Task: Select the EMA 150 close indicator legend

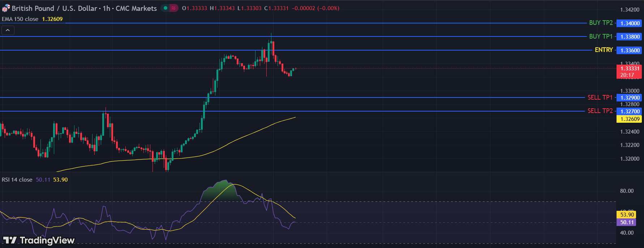Action: point(20,19)
